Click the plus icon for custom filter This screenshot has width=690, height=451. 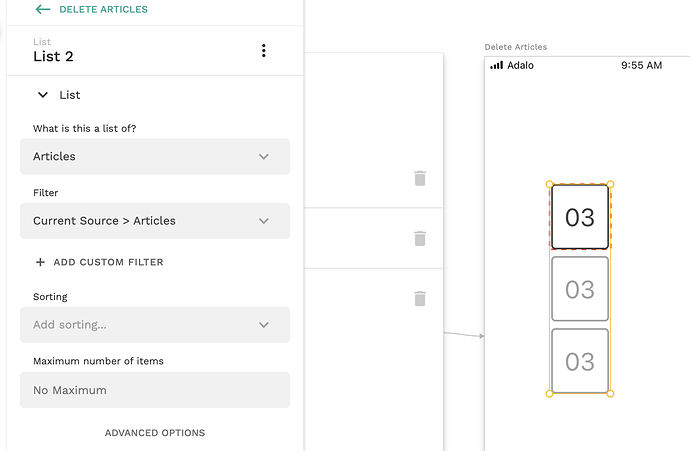(x=40, y=262)
